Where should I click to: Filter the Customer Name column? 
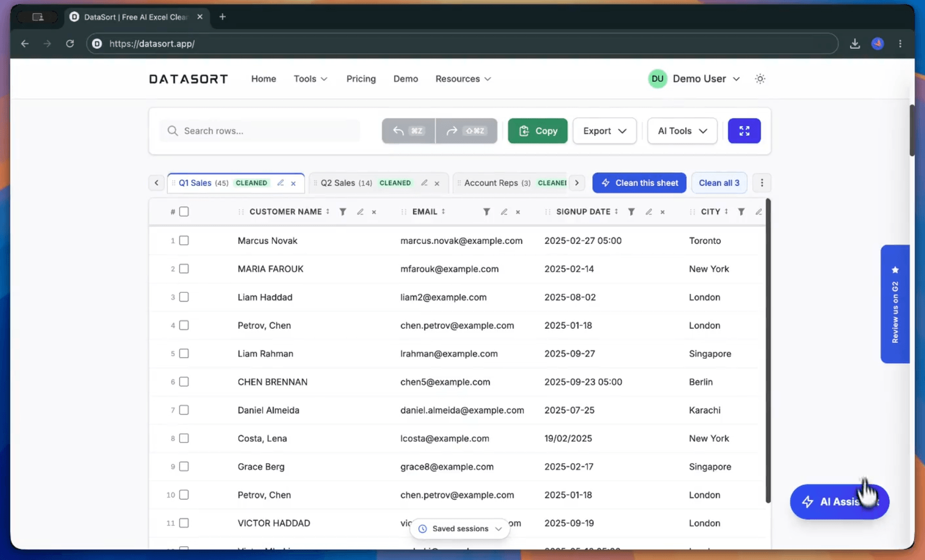point(343,211)
